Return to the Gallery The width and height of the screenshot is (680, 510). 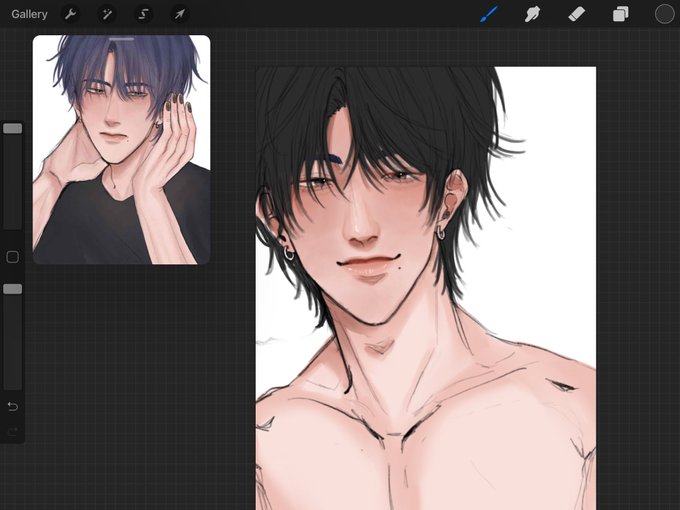click(x=29, y=14)
